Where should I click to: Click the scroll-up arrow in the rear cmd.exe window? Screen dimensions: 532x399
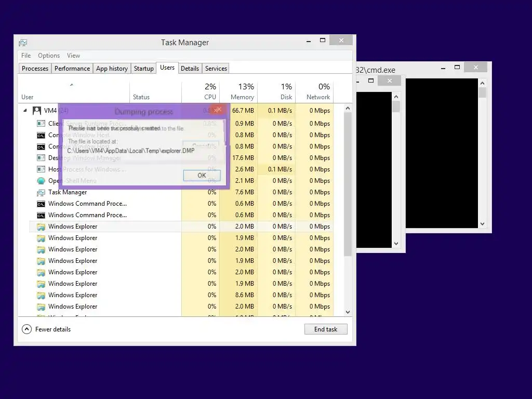(483, 83)
